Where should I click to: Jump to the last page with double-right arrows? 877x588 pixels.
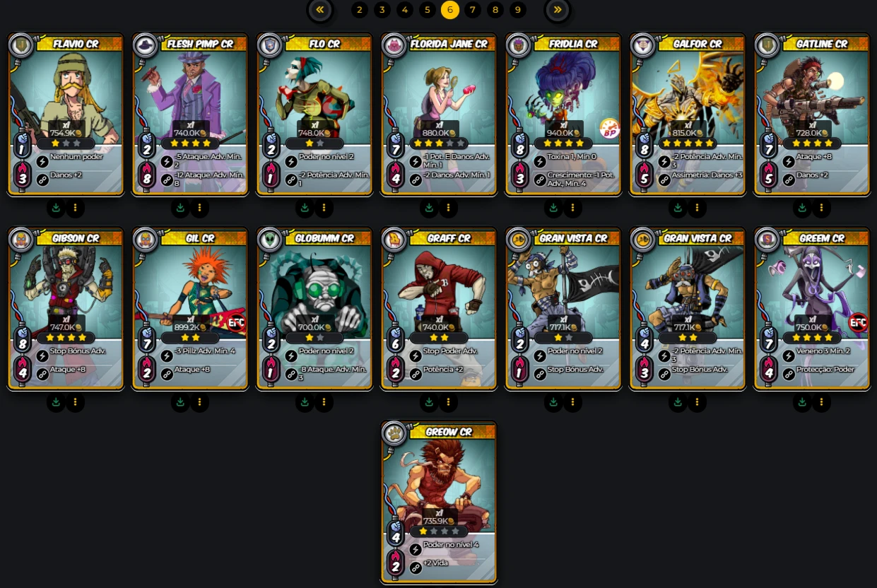pyautogui.click(x=558, y=10)
